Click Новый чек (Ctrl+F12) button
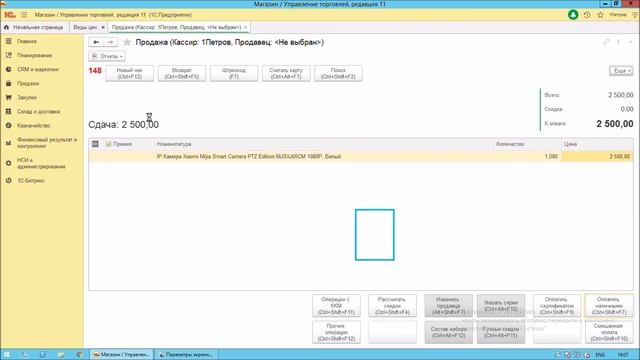640x360 pixels. pyautogui.click(x=129, y=73)
